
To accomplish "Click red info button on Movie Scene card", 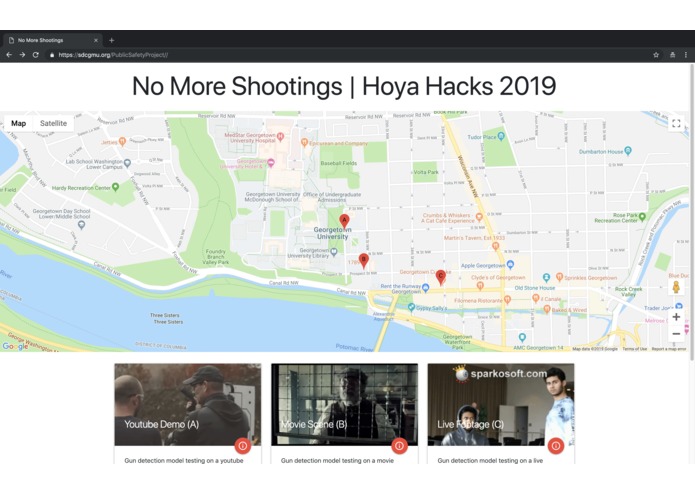I will [399, 445].
